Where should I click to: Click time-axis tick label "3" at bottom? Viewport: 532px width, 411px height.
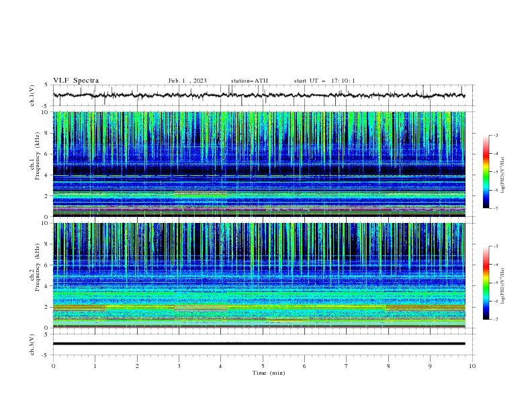tap(179, 366)
